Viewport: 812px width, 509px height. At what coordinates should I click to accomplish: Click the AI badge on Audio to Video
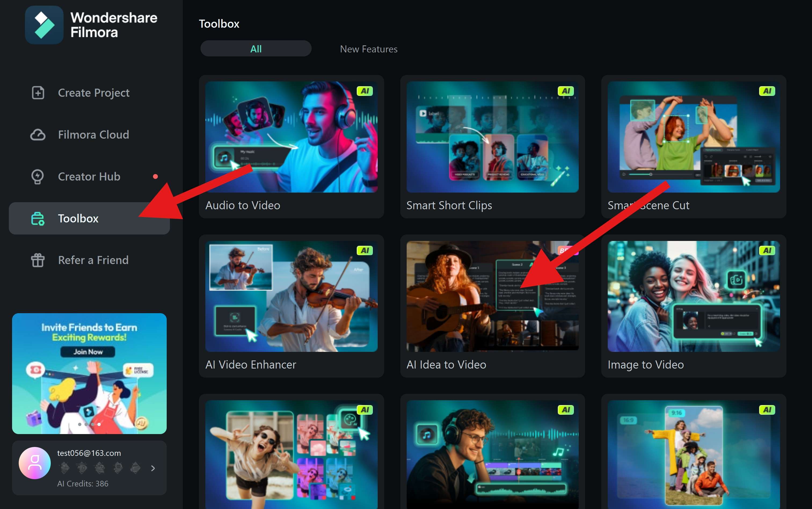click(365, 91)
